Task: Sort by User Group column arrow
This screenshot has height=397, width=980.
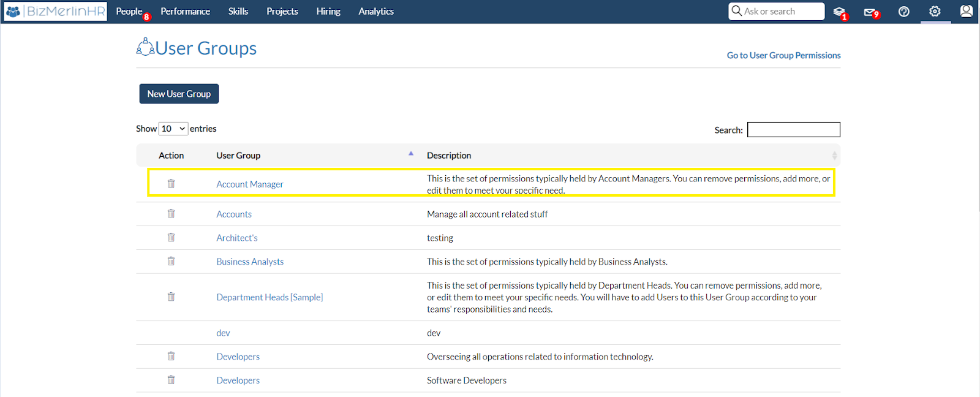Action: coord(411,154)
